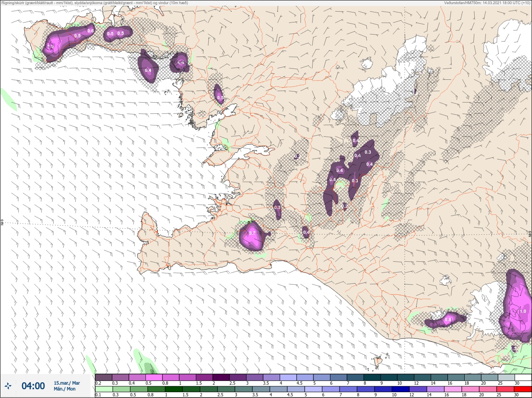Click the '3.5' label under the upper purple scale

pos(266,383)
